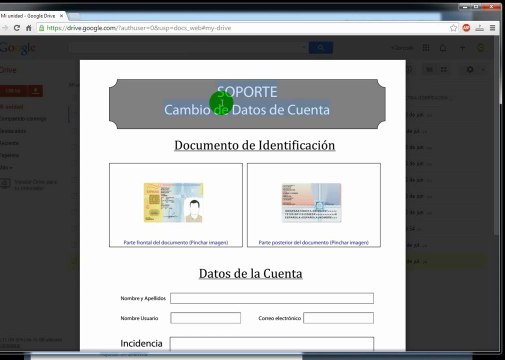
Task: Click the Drive label in the sidebar
Action: click(8, 70)
